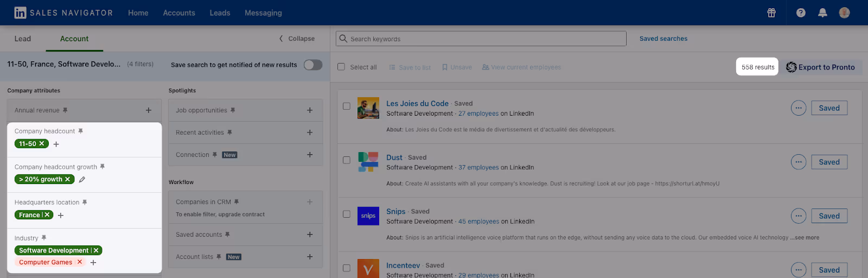Screen dimensions: 868x278
Task: Open Snips company name link
Action: tap(396, 211)
